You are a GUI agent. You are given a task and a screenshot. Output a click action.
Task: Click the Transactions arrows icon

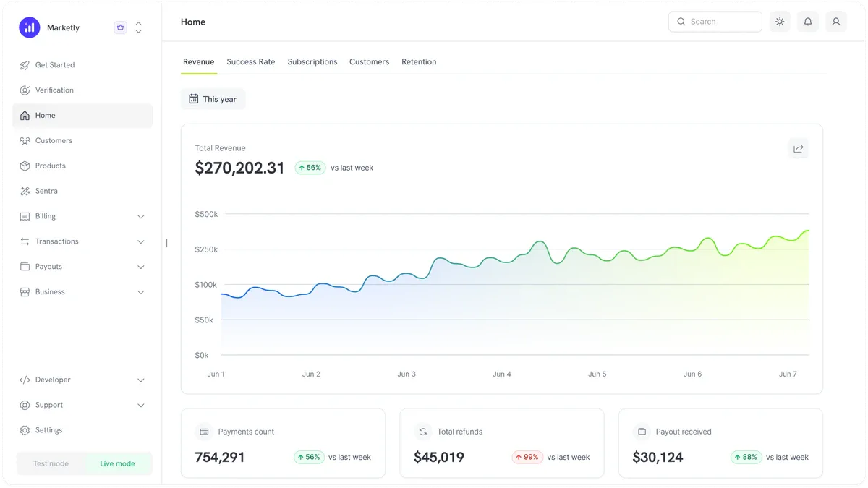click(x=25, y=241)
